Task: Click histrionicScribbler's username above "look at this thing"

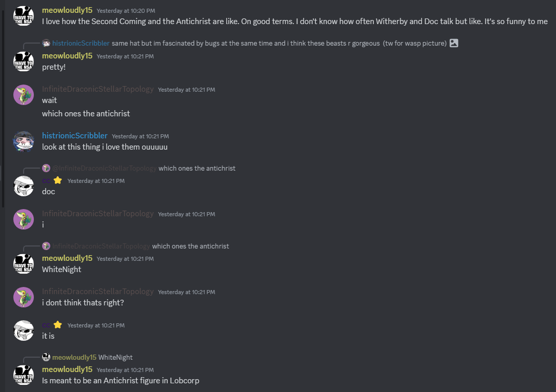Action: [x=75, y=136]
